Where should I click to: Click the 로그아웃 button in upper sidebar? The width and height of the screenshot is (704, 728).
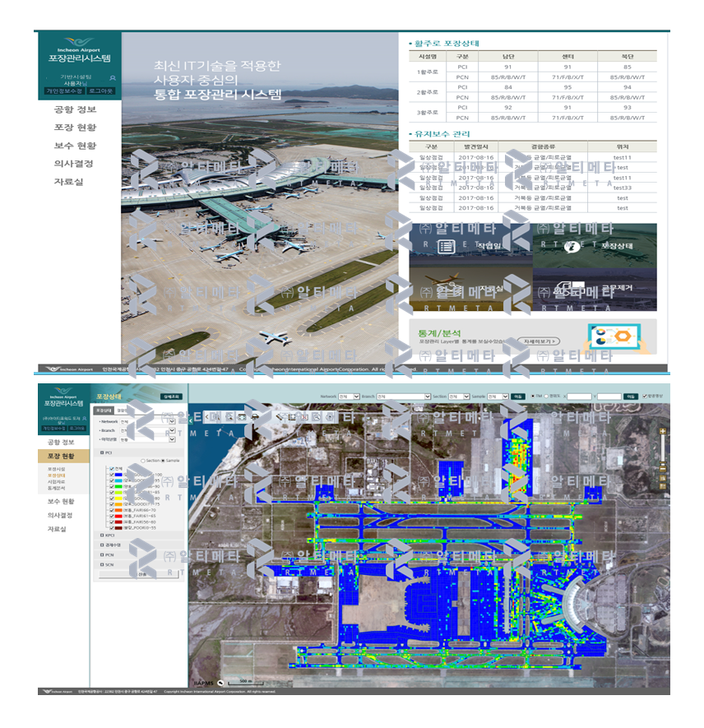pos(101,90)
